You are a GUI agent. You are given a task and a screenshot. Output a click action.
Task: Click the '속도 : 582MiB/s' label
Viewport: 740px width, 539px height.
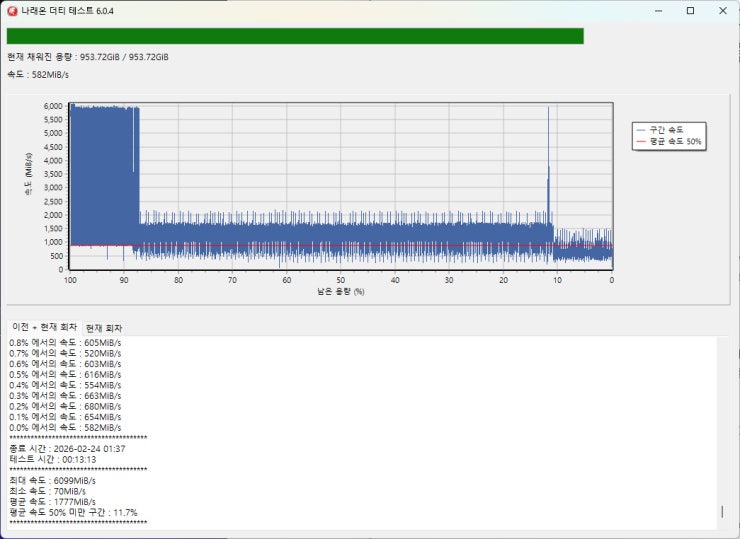(38, 75)
